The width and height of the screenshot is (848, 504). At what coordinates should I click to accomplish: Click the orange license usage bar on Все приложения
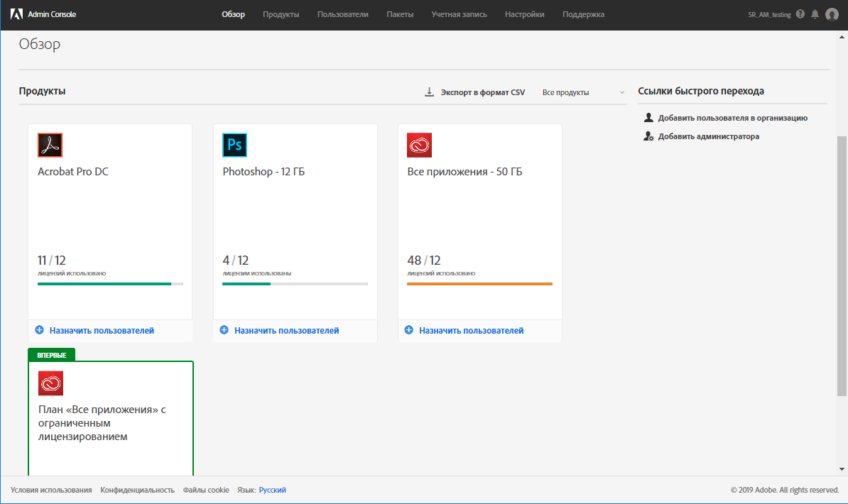(479, 283)
